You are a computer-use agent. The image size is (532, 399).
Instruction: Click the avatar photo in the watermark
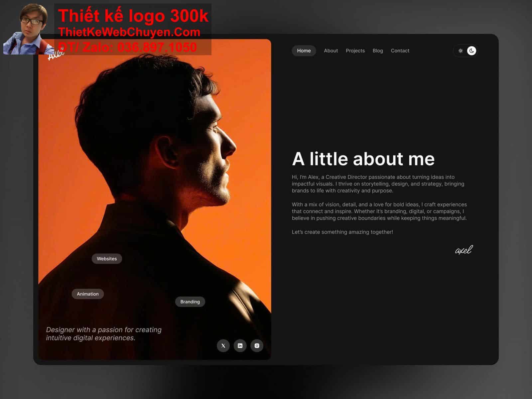pos(28,29)
